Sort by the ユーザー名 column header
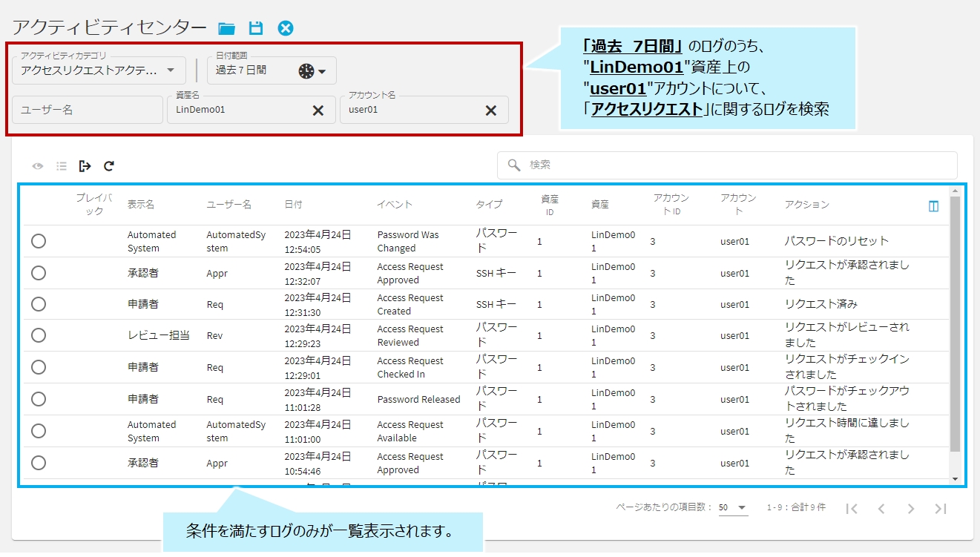Screen dimensions: 980x557 pos(228,205)
